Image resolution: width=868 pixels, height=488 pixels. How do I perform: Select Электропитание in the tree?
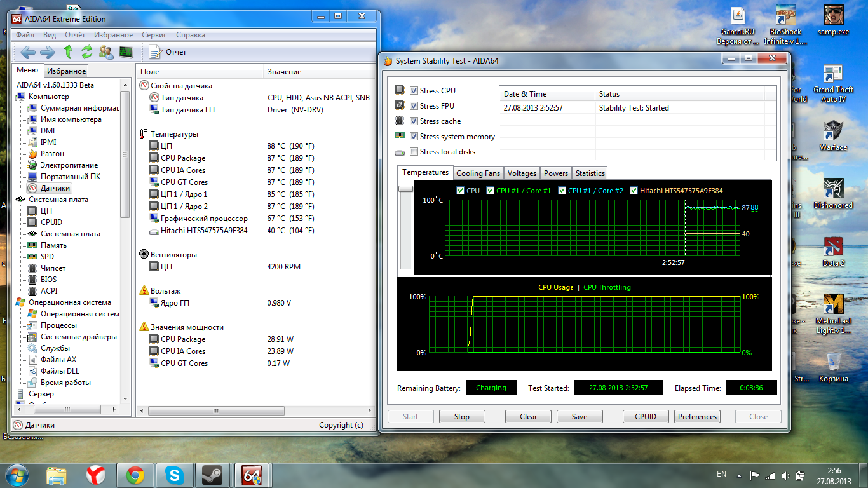point(69,165)
